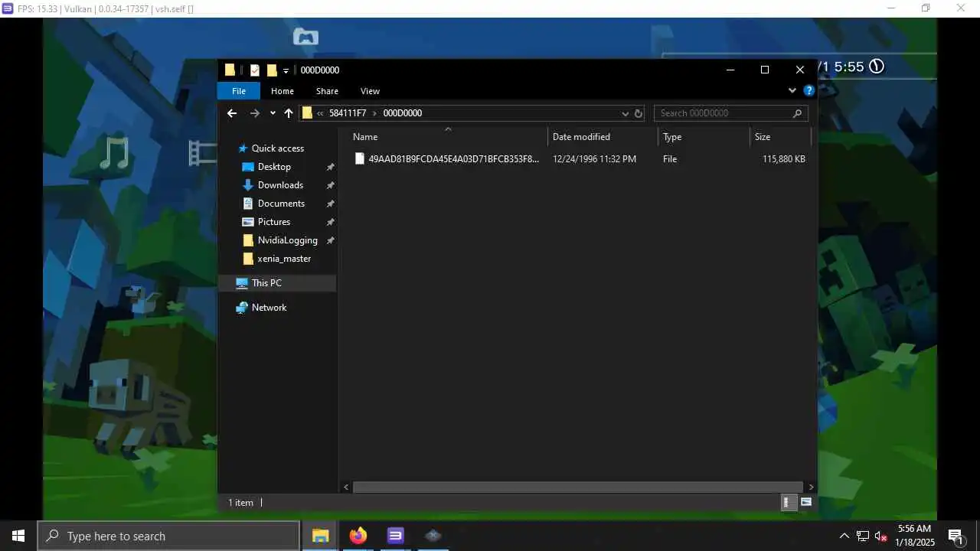Image resolution: width=980 pixels, height=551 pixels.
Task: Click the horizontal scrollbar right arrow
Action: (812, 487)
